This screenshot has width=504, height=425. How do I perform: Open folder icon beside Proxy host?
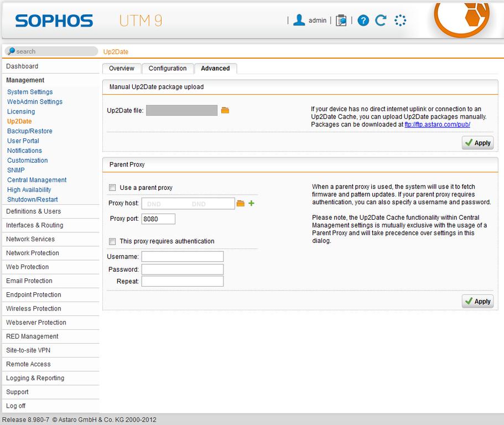pos(240,204)
